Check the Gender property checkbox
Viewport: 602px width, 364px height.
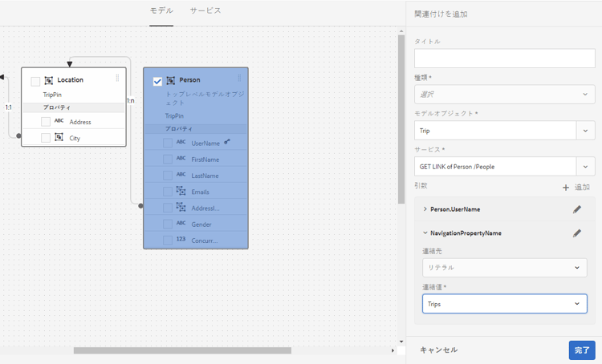pyautogui.click(x=168, y=224)
